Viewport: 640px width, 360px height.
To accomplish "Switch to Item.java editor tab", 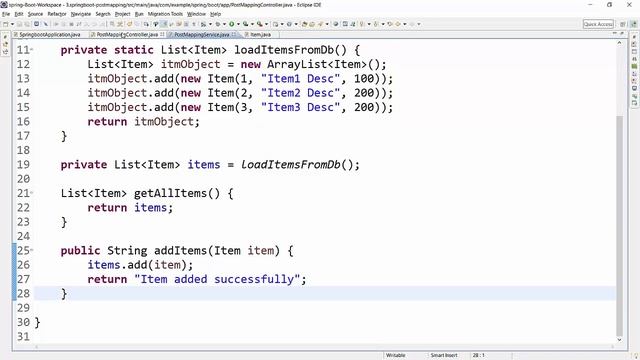I will 260,35.
